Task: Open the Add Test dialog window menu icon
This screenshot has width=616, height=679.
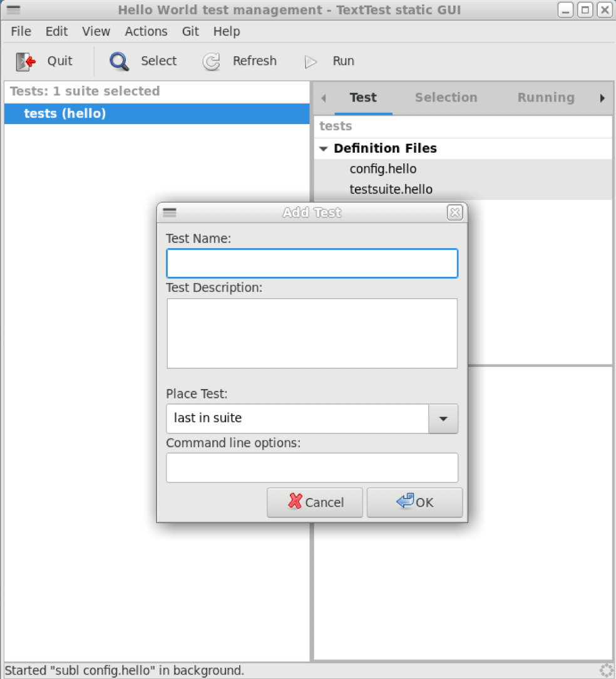Action: 169,212
